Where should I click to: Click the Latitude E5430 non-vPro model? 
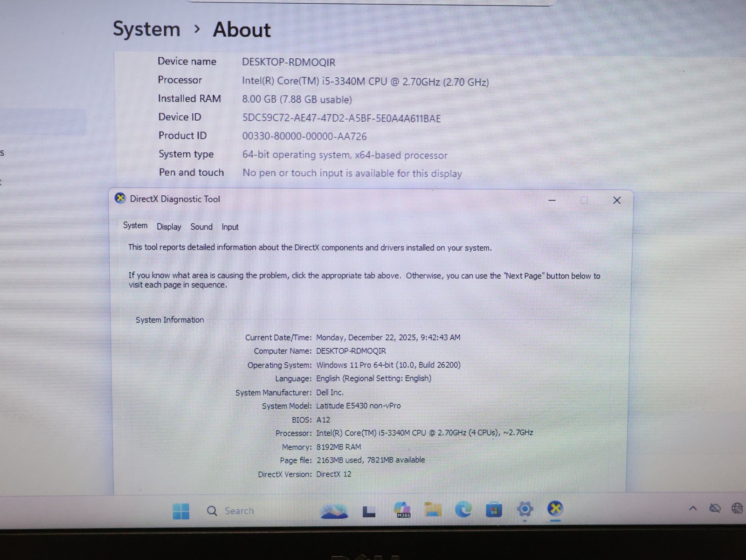[358, 406]
